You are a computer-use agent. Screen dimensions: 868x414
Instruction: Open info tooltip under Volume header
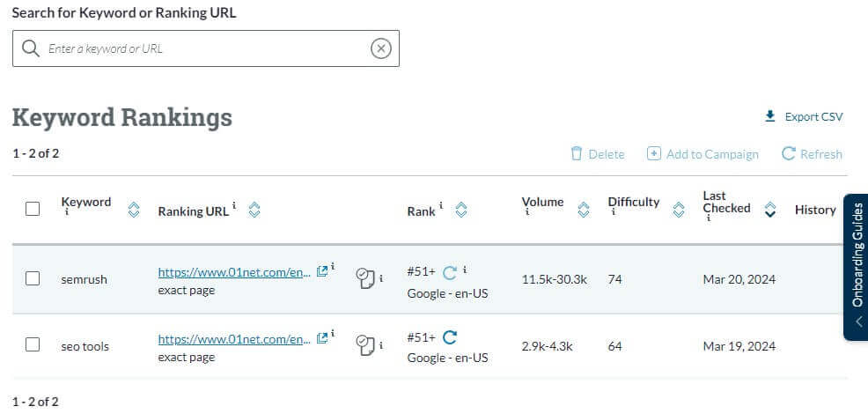[x=526, y=212]
